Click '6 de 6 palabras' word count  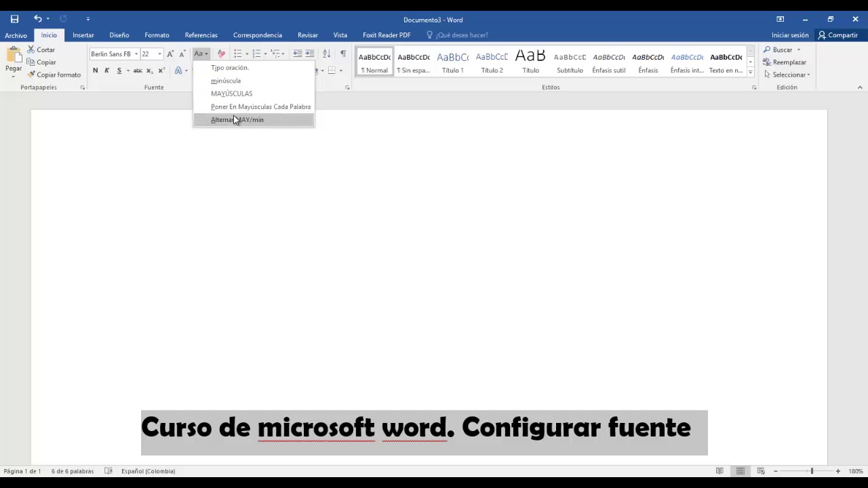pyautogui.click(x=73, y=471)
